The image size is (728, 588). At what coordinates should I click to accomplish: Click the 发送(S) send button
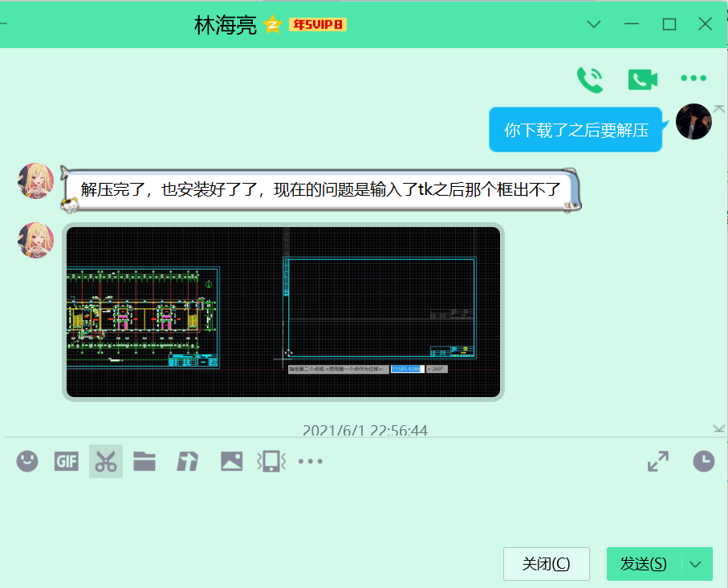644,563
